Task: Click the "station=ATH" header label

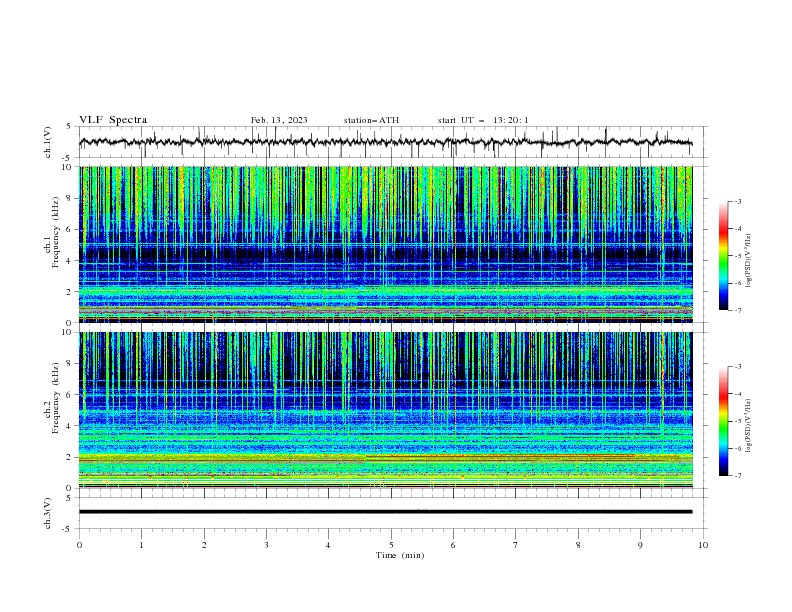Action: [x=371, y=120]
